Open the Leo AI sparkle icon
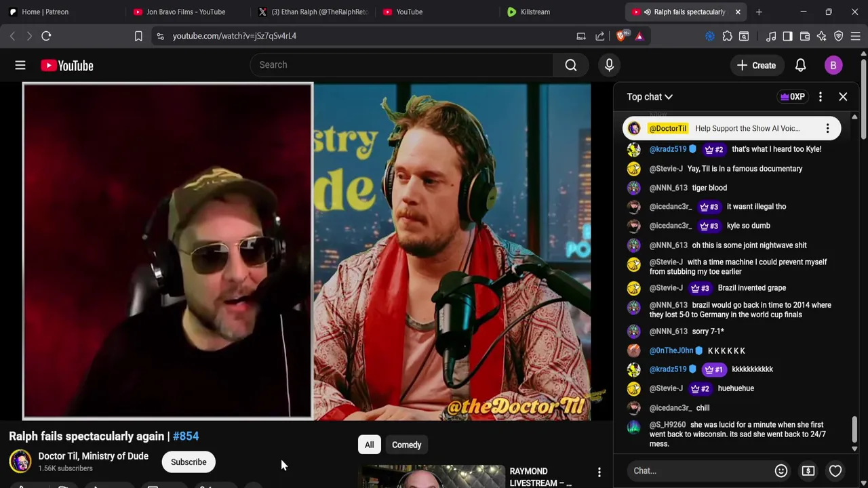 822,36
